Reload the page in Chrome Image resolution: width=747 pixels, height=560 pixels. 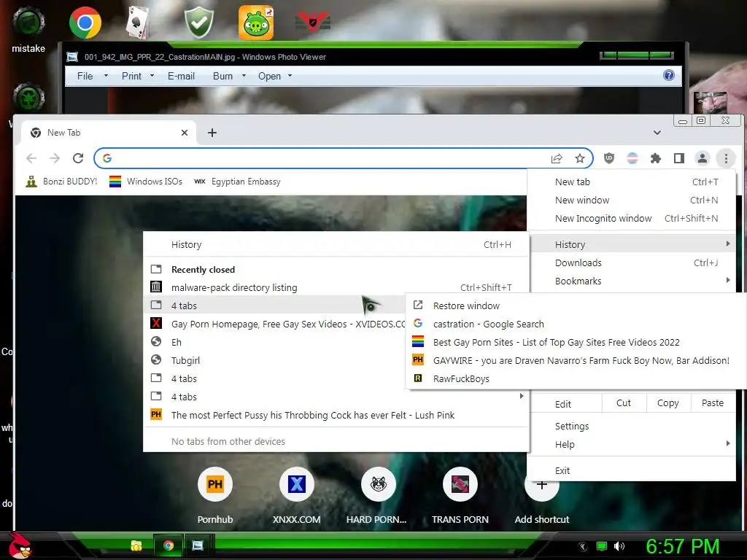pyautogui.click(x=78, y=158)
